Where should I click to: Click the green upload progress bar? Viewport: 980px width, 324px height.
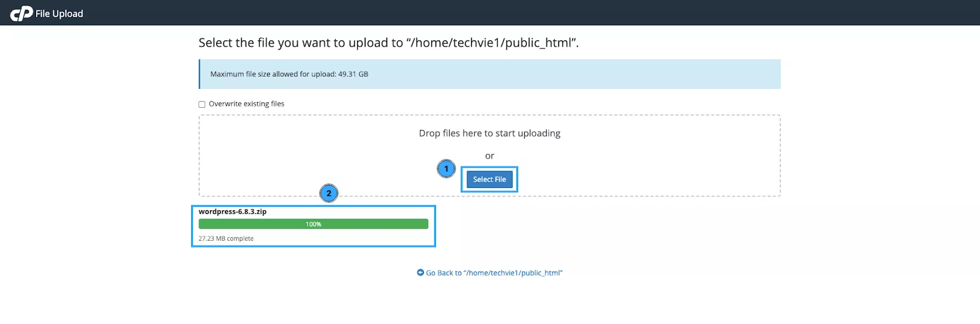click(245, 224)
